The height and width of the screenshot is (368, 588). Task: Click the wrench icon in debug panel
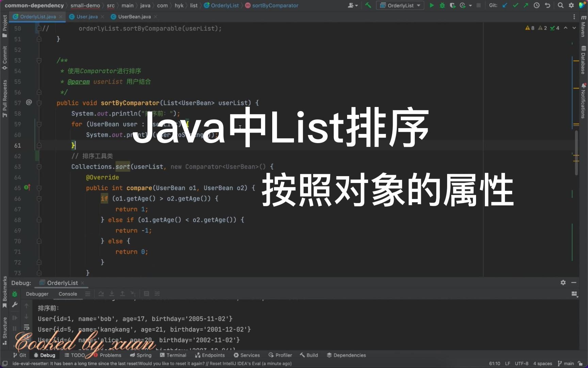point(15,305)
